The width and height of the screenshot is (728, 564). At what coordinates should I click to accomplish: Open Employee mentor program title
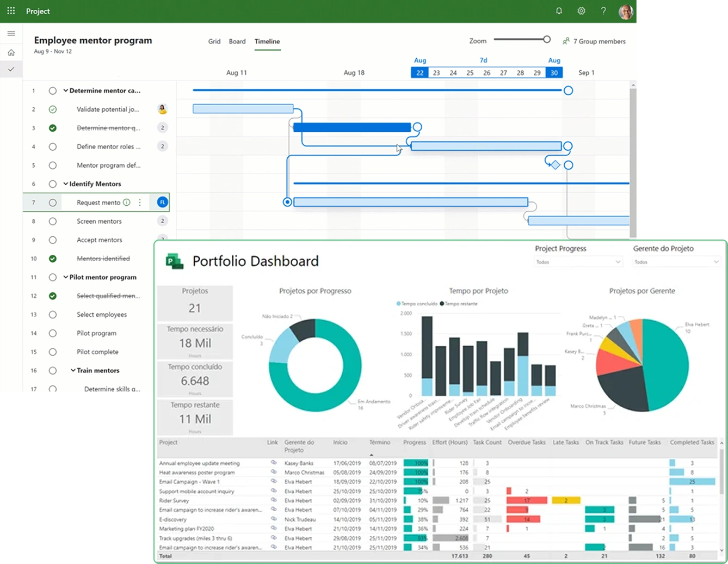(x=93, y=40)
